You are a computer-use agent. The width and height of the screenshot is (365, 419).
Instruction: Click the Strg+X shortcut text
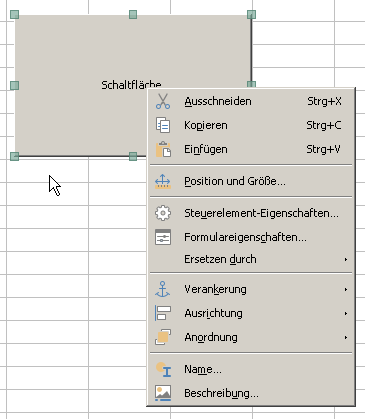point(324,101)
